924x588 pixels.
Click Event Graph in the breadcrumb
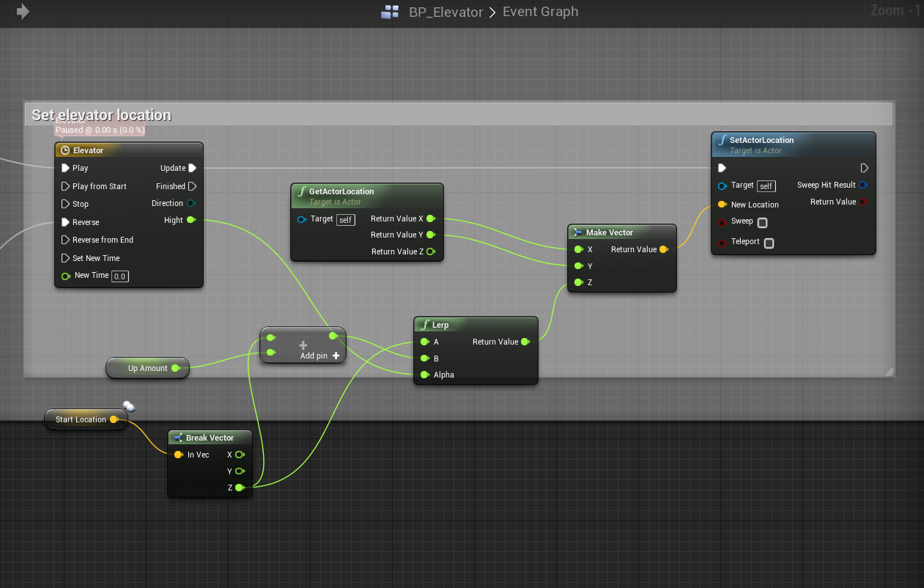click(540, 12)
